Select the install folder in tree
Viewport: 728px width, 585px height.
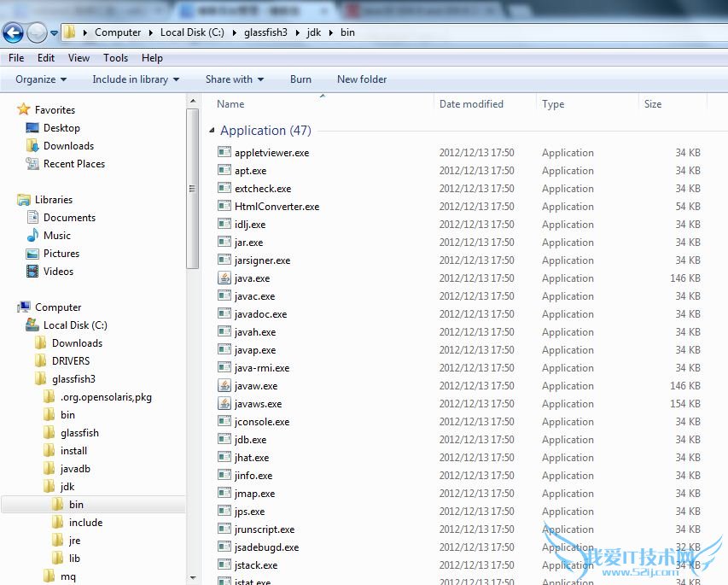click(x=73, y=451)
